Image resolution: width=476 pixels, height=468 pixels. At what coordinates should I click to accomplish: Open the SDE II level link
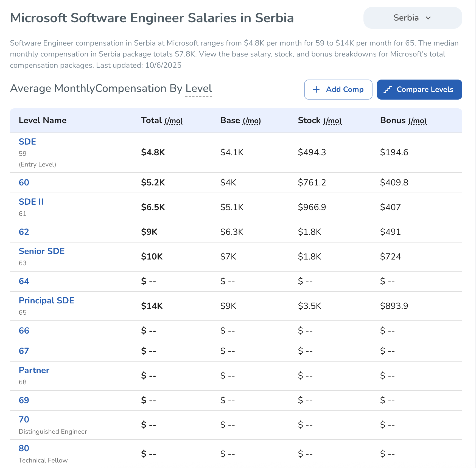(31, 202)
